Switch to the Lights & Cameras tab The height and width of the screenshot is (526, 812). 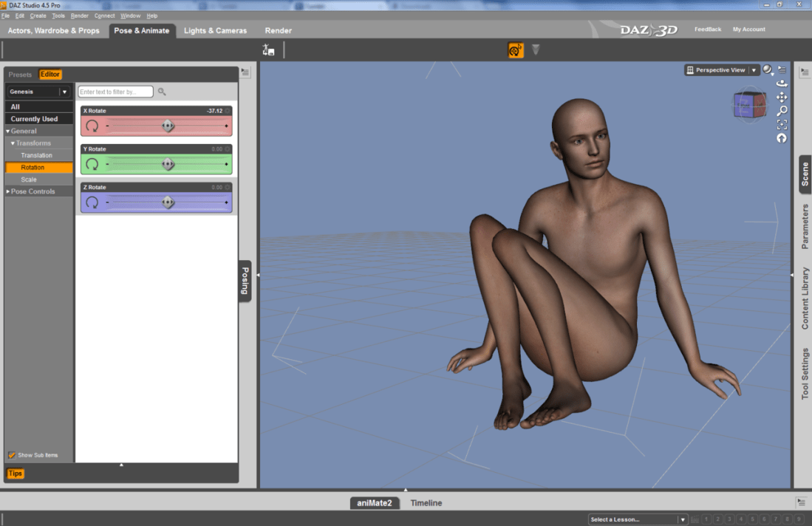[x=215, y=30]
